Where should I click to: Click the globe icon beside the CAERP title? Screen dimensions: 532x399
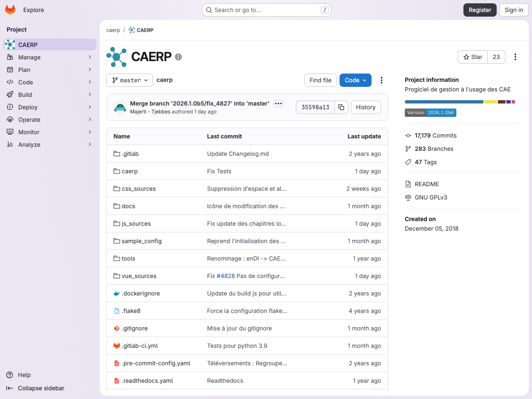(x=178, y=57)
